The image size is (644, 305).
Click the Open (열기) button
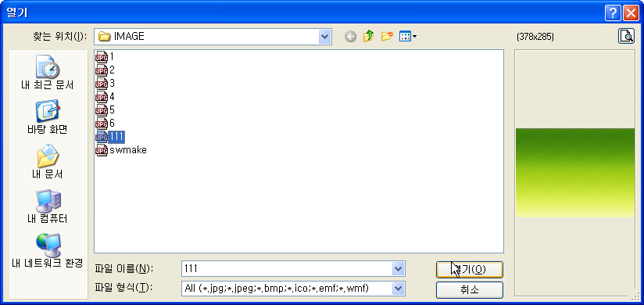470,269
